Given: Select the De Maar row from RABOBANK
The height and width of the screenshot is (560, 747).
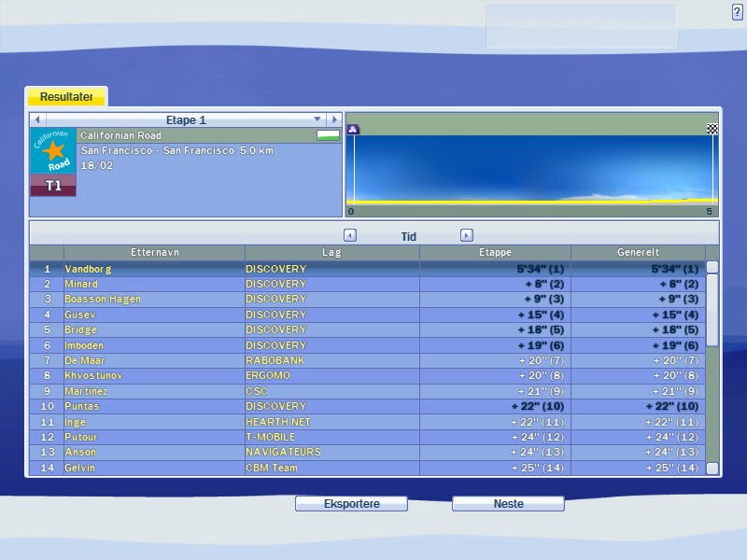Looking at the screenshot, I should pos(84,360).
